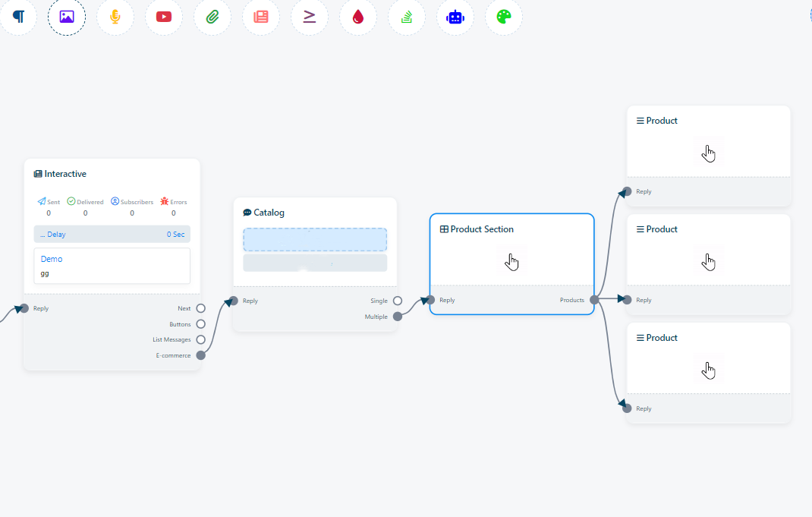Click the List Messages output socket
Image resolution: width=812 pixels, height=517 pixels.
(200, 339)
